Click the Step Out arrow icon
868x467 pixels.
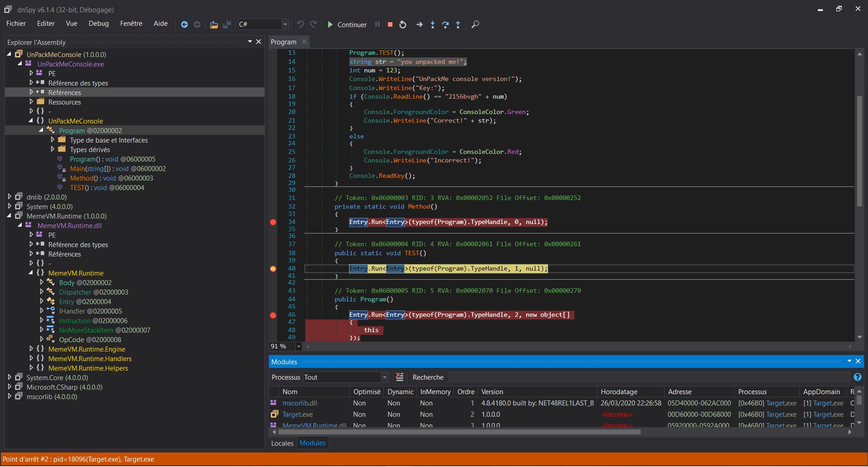click(458, 24)
